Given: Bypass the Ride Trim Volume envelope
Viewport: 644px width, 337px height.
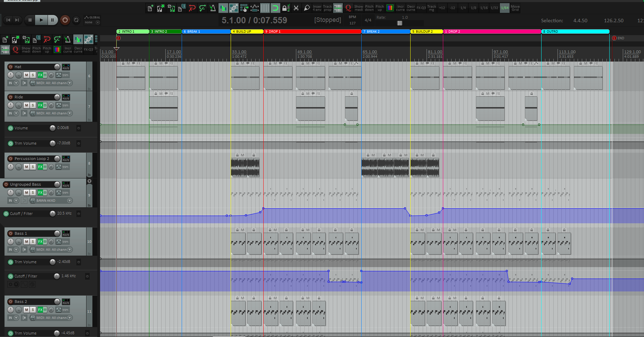Looking at the screenshot, I should [x=79, y=143].
